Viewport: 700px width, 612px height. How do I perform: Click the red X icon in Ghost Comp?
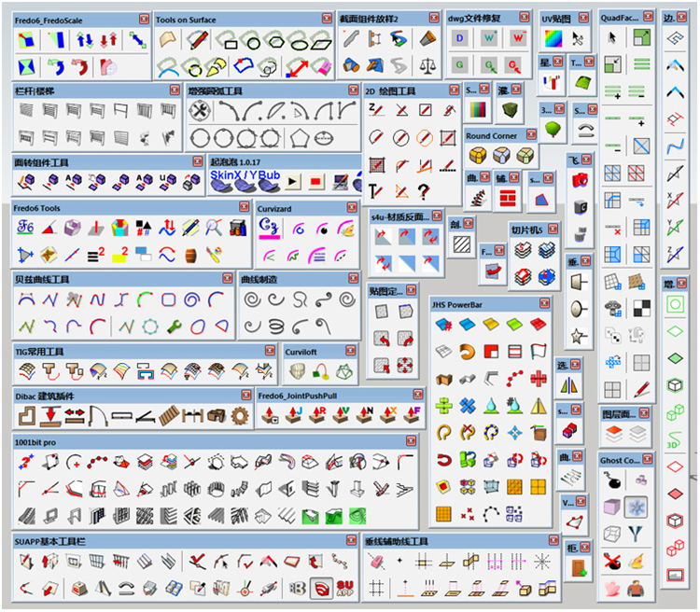tap(612, 561)
